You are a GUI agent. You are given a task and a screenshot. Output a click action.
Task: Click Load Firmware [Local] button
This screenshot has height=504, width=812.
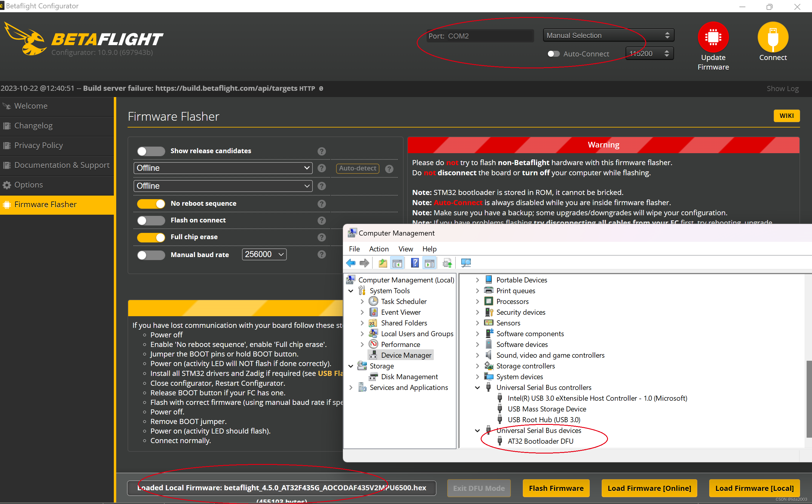(x=754, y=488)
